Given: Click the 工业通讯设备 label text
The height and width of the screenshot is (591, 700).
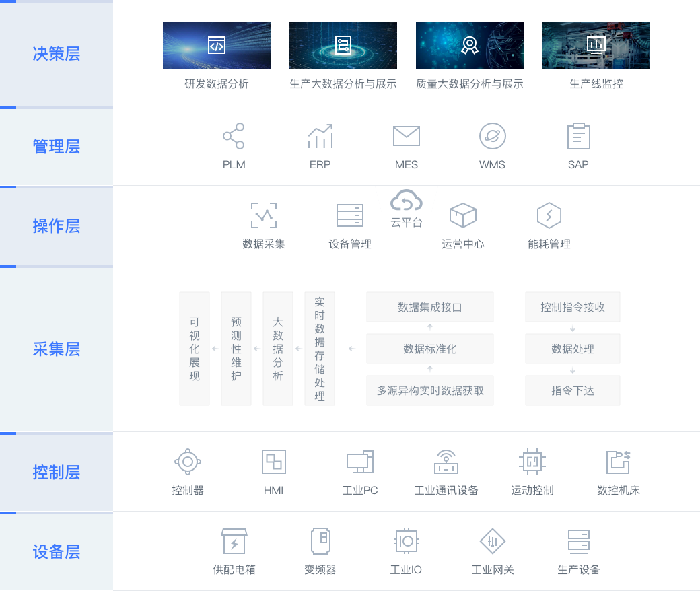Looking at the screenshot, I should (x=446, y=490).
